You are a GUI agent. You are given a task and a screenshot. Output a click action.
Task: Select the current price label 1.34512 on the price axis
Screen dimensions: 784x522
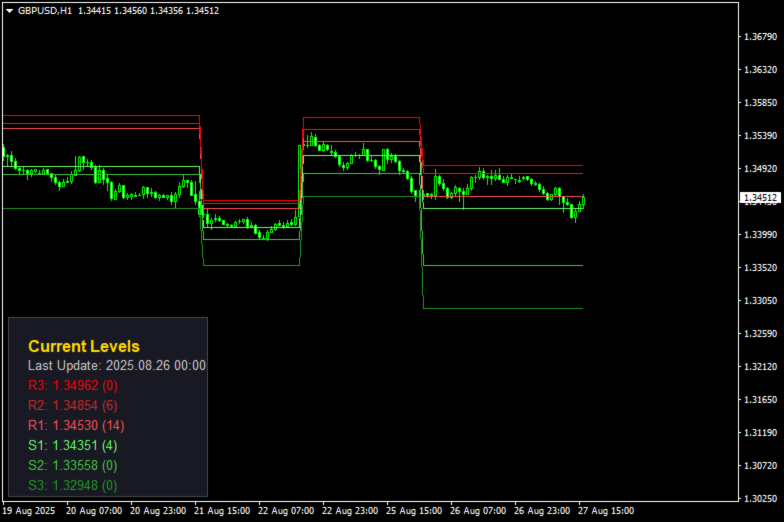point(760,198)
